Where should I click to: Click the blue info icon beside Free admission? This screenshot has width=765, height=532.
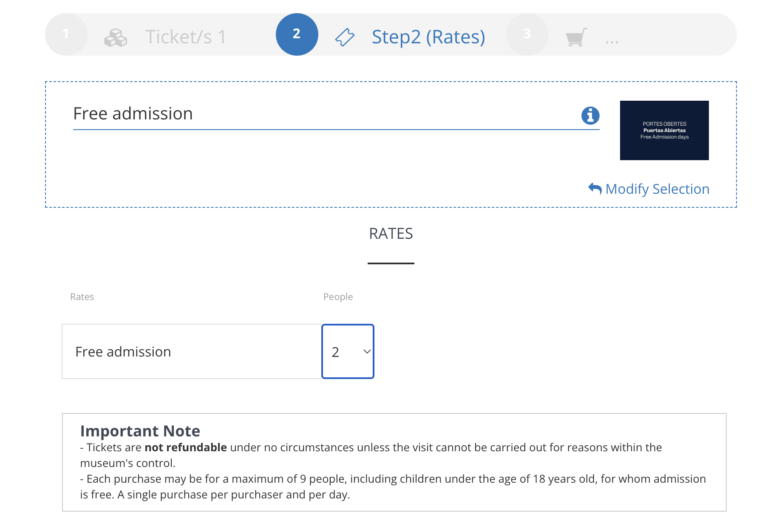pyautogui.click(x=590, y=115)
